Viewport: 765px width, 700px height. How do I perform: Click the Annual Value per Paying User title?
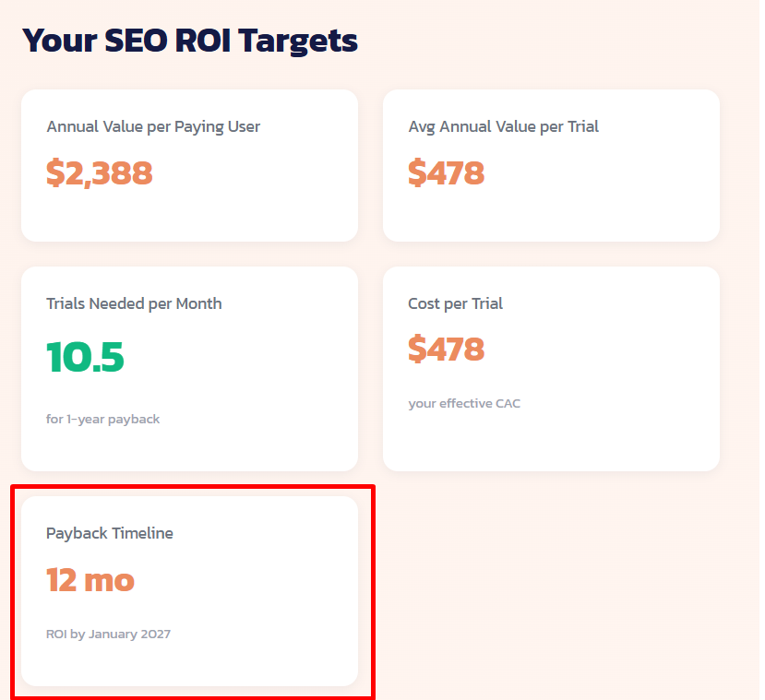coord(153,126)
